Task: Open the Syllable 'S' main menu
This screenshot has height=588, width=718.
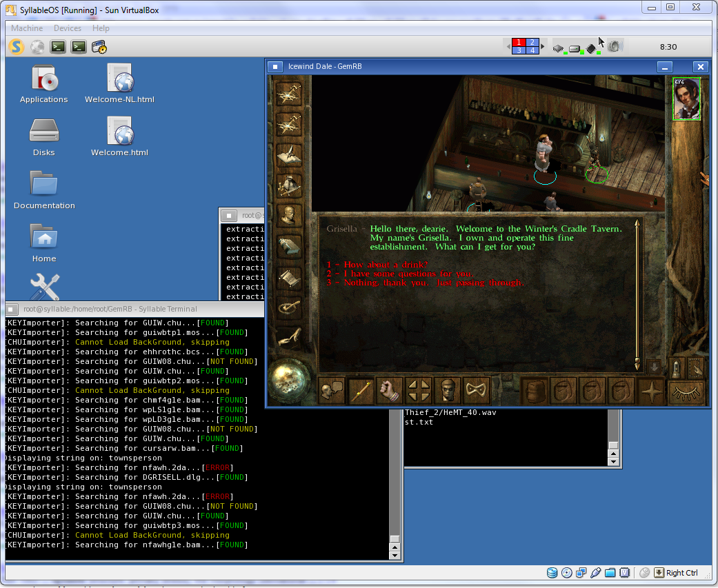Action: 17,47
